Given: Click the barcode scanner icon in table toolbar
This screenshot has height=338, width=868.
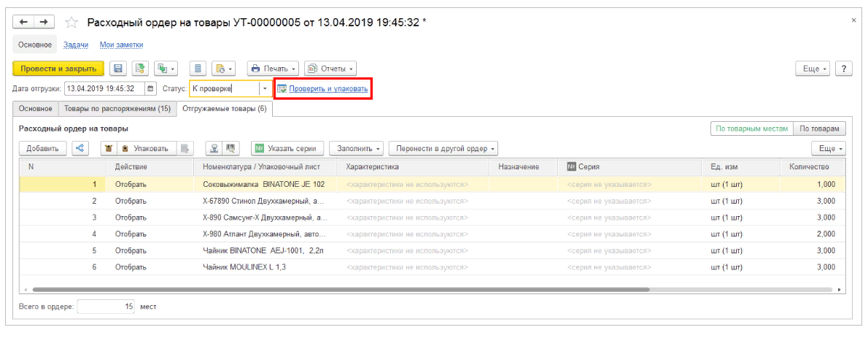Looking at the screenshot, I should (231, 148).
